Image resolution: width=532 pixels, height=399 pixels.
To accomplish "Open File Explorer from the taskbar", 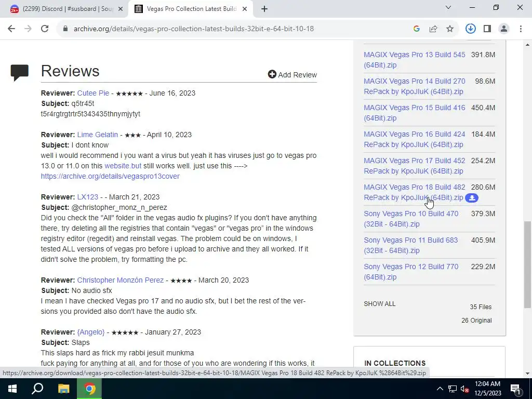I will (x=63, y=389).
